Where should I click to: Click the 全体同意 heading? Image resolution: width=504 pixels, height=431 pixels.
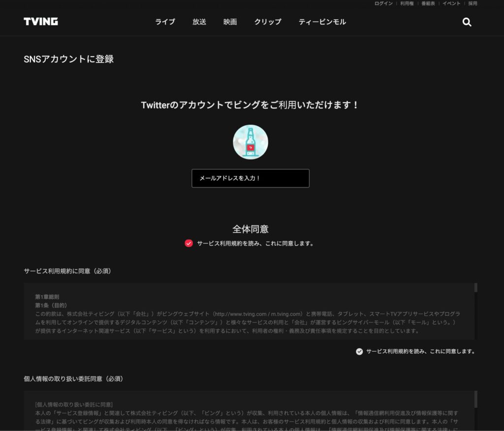(x=251, y=229)
